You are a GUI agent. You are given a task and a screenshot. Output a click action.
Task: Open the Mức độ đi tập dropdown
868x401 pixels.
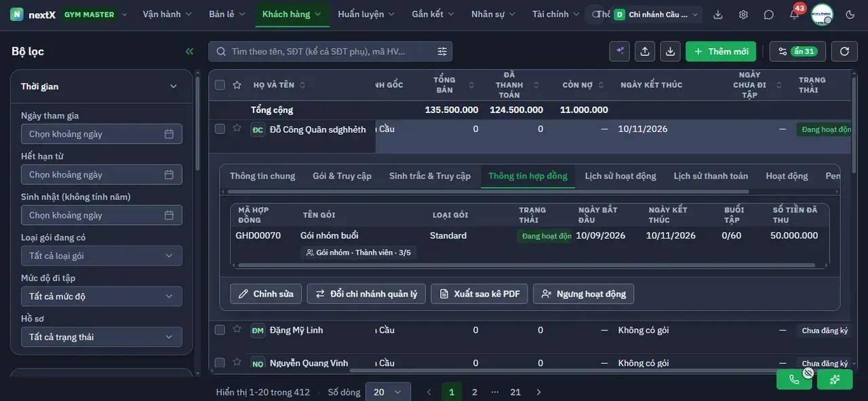(102, 297)
